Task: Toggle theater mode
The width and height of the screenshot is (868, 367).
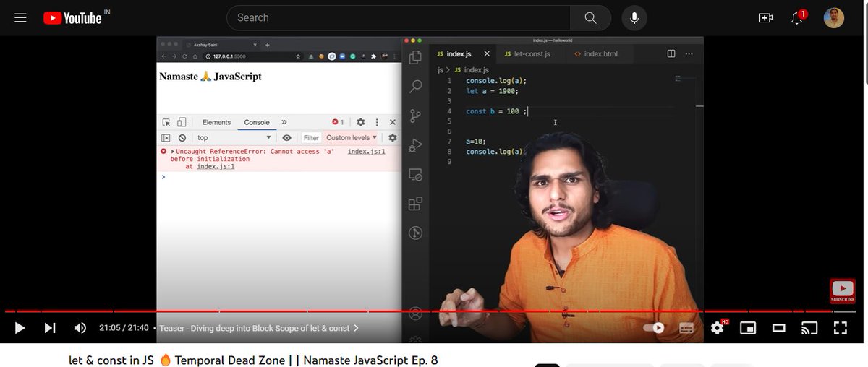Action: [779, 328]
